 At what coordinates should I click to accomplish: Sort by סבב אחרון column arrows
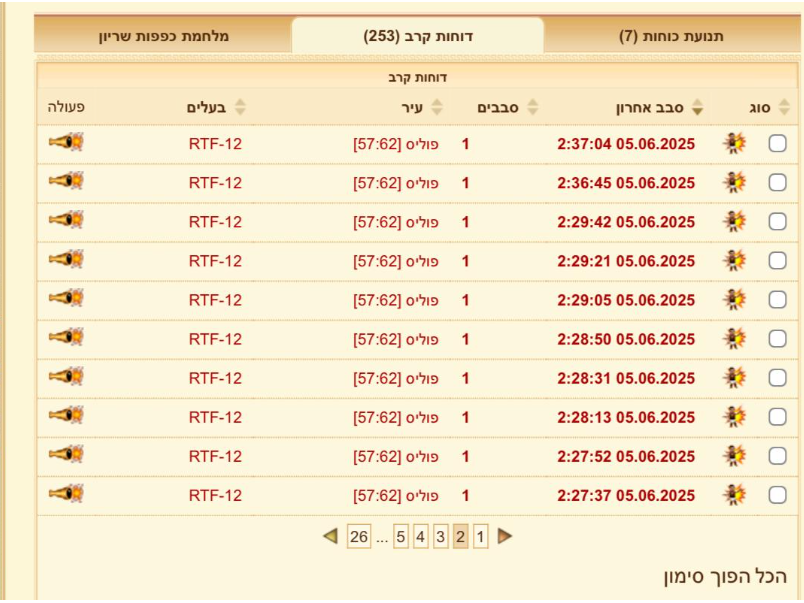pyautogui.click(x=697, y=107)
